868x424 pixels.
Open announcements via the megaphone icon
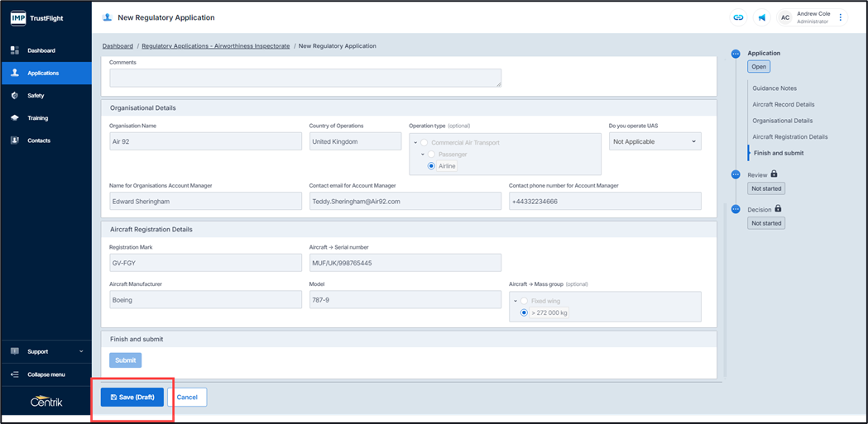(762, 17)
